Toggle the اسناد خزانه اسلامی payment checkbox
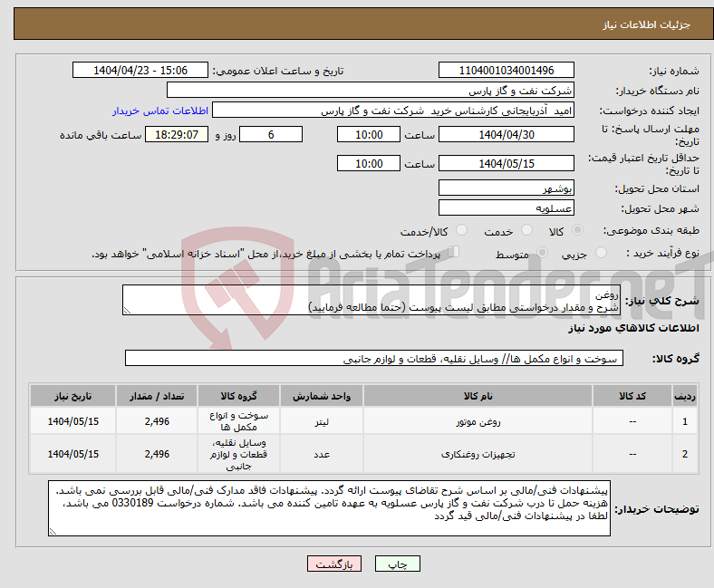This screenshot has height=588, width=714. point(454,251)
